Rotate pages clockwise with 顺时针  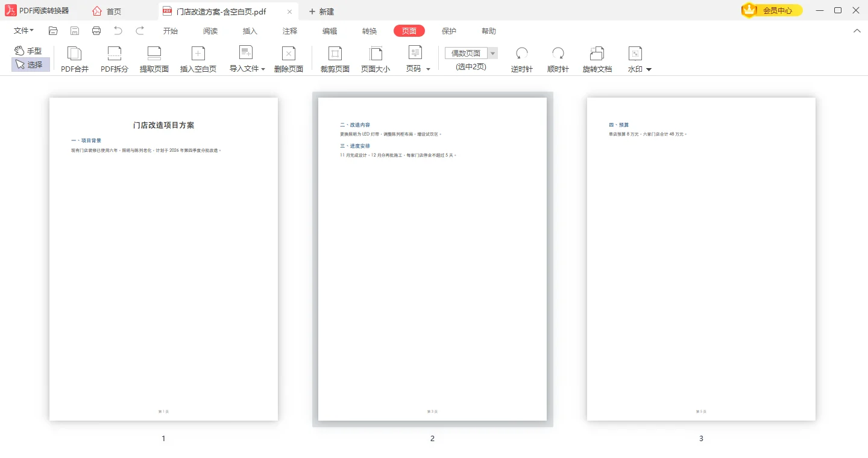558,54
